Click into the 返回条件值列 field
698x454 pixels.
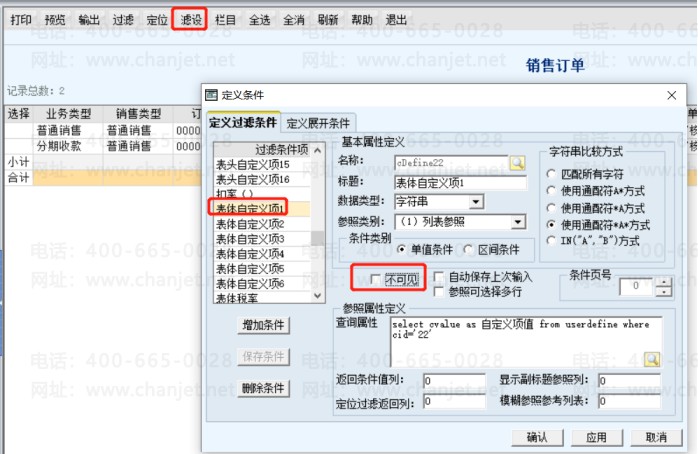(x=454, y=381)
